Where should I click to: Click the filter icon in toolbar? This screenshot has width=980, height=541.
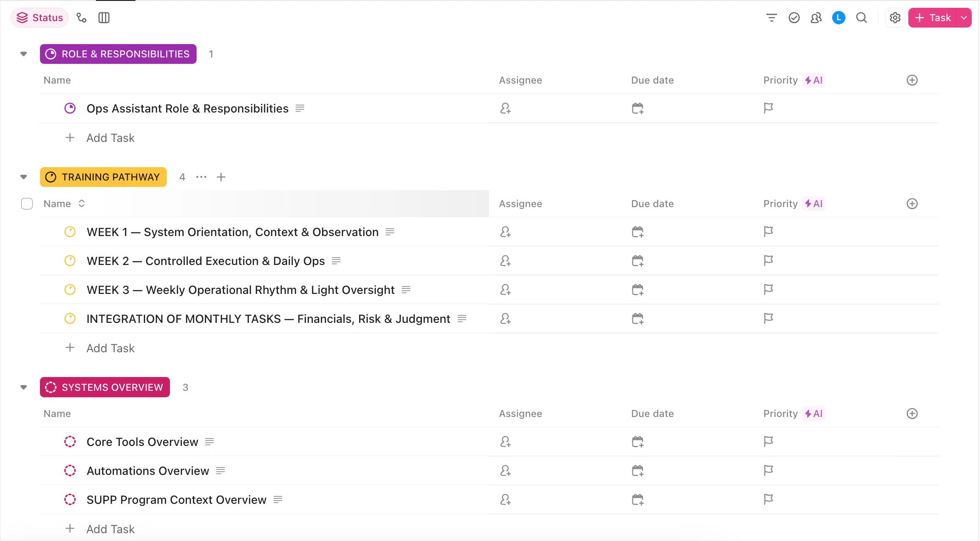click(x=772, y=18)
